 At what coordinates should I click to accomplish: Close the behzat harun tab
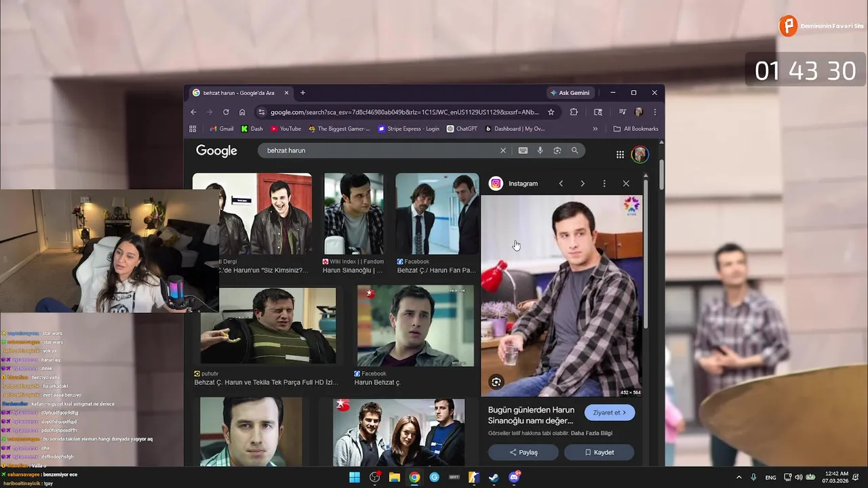(286, 93)
